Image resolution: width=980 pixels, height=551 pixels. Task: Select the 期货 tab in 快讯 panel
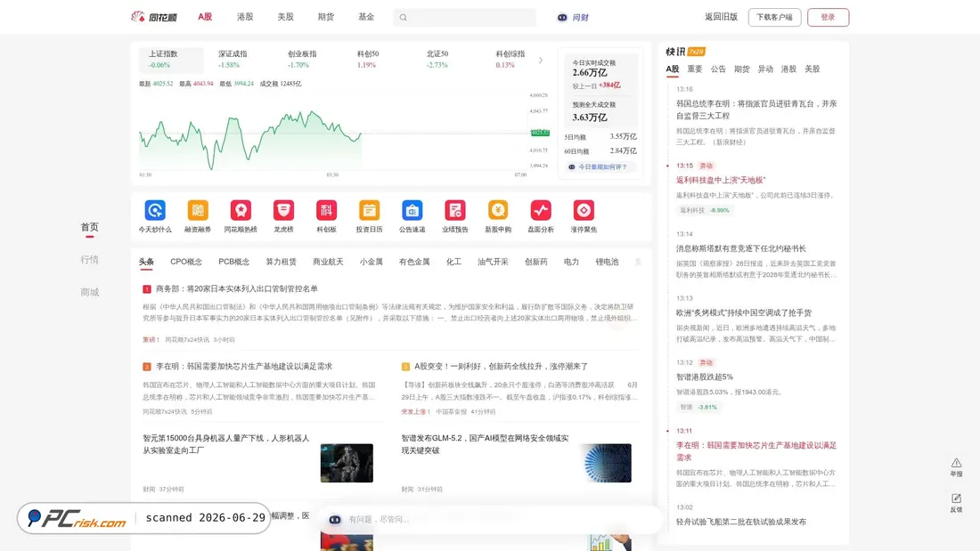742,69
